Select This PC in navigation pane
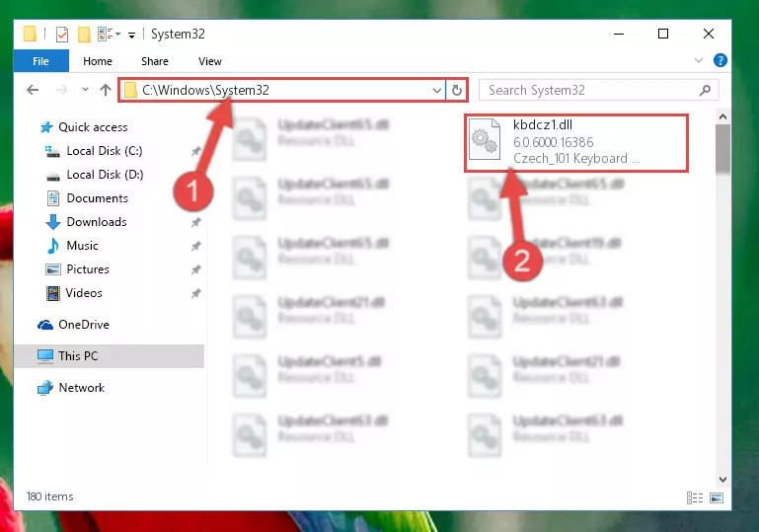Image resolution: width=759 pixels, height=532 pixels. coord(109,356)
